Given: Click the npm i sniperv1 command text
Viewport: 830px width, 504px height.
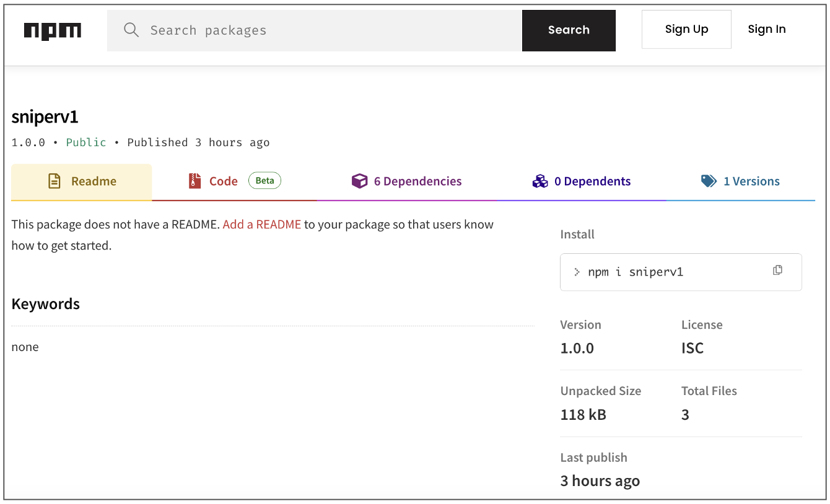Looking at the screenshot, I should (x=636, y=272).
